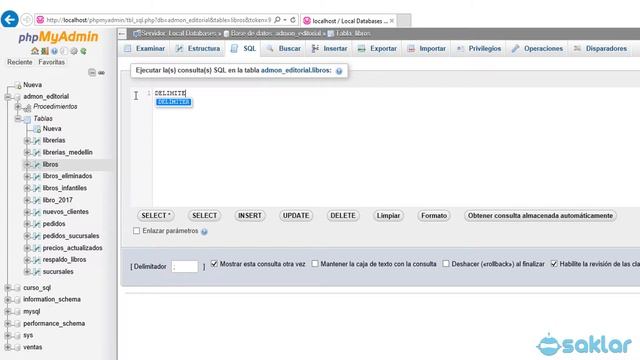Image resolution: width=640 pixels, height=360 pixels.
Task: Toggle the link with main panel icon
Action: pyautogui.click(x=101, y=73)
